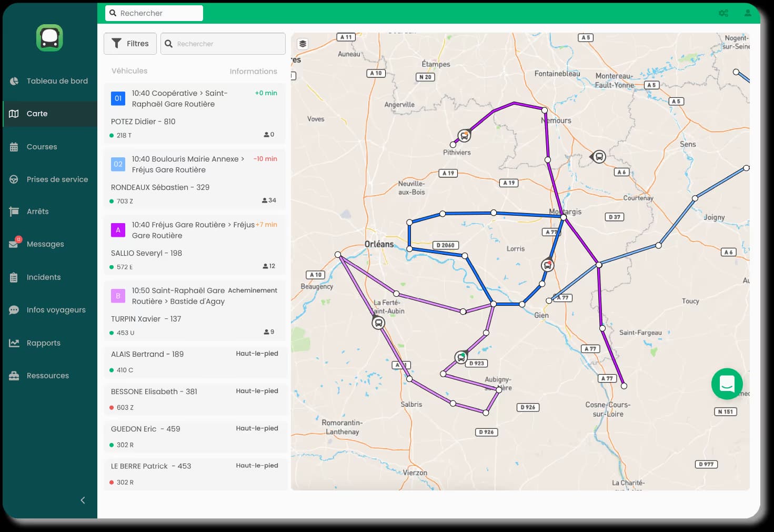Open the Filtres button
This screenshot has height=532, width=774.
pyautogui.click(x=130, y=44)
